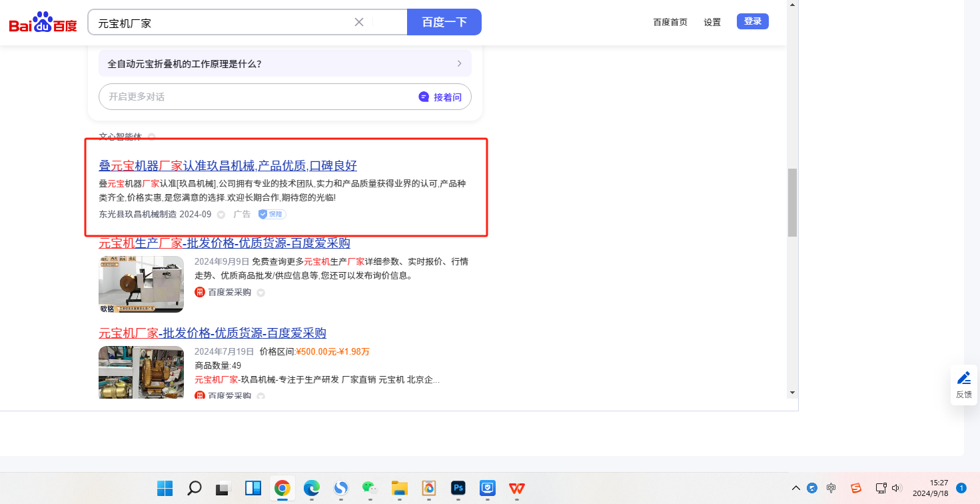The image size is (980, 504).
Task: Click the 开启更多对话 chat input field
Action: point(256,97)
